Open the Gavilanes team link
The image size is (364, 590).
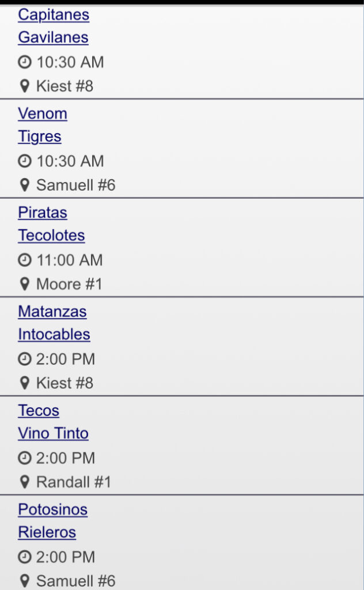(x=53, y=37)
